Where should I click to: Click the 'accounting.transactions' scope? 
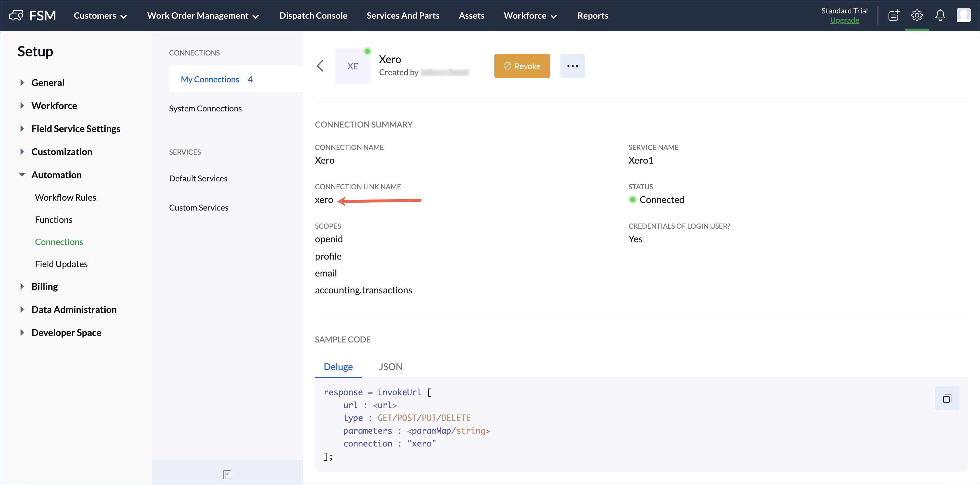[363, 290]
